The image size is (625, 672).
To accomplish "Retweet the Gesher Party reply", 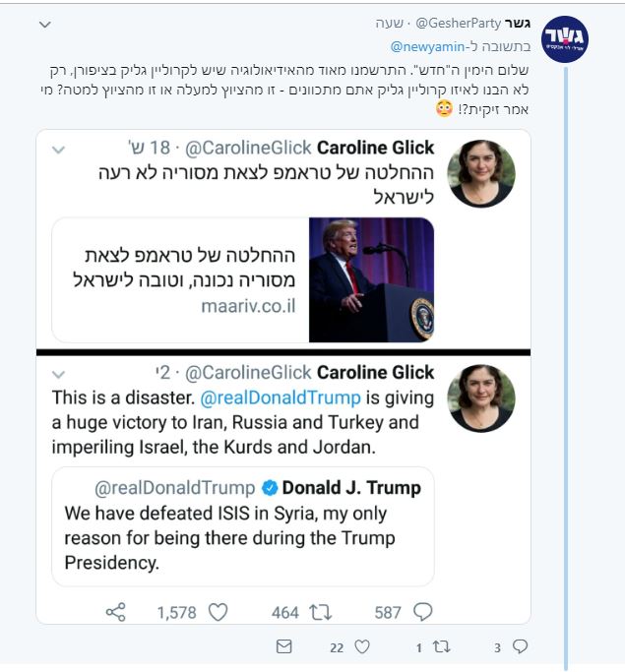I will [x=442, y=647].
